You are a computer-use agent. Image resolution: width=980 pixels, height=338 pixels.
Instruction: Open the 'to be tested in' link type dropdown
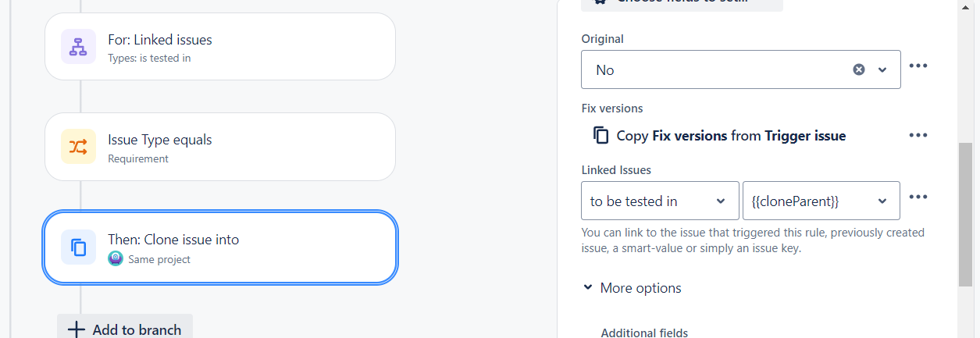click(661, 201)
